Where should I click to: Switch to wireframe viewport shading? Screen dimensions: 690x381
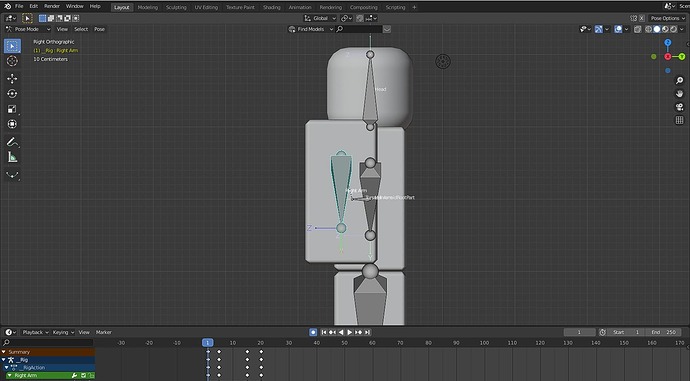648,29
